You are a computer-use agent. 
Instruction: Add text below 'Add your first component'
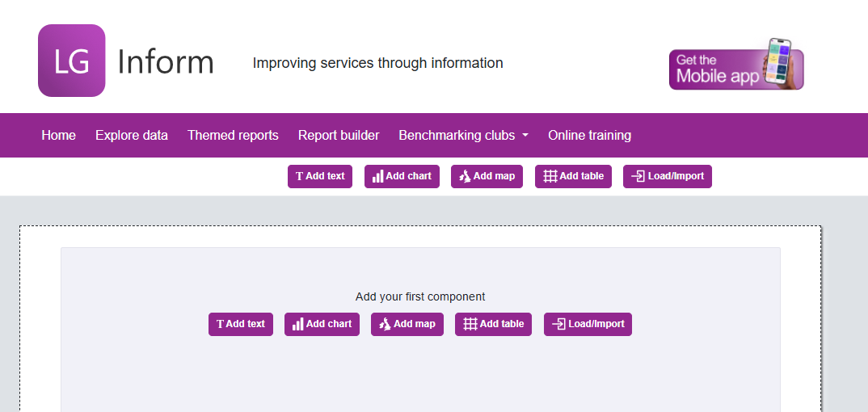241,324
